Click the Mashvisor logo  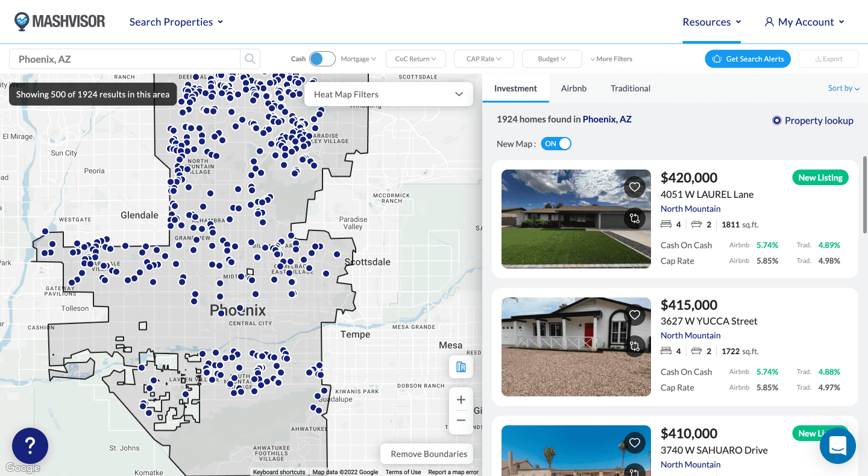pyautogui.click(x=58, y=21)
